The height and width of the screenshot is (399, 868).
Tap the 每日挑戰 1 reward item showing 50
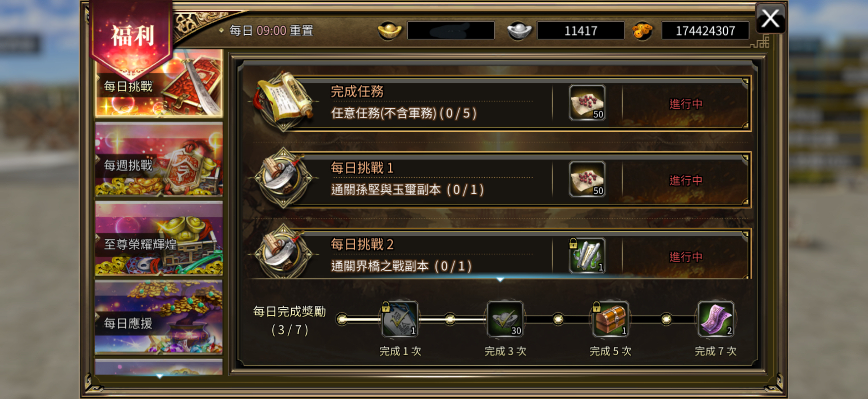click(587, 179)
